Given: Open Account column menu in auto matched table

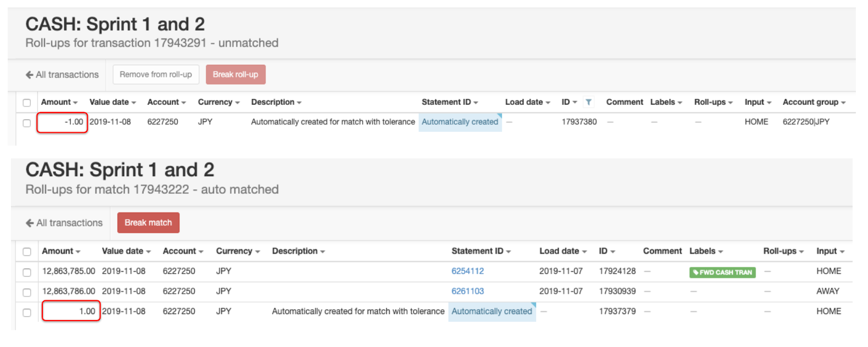Looking at the screenshot, I should pyautogui.click(x=183, y=251).
